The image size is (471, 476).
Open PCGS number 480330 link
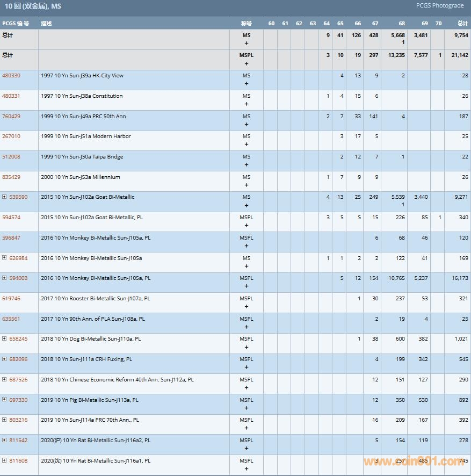[11, 76]
